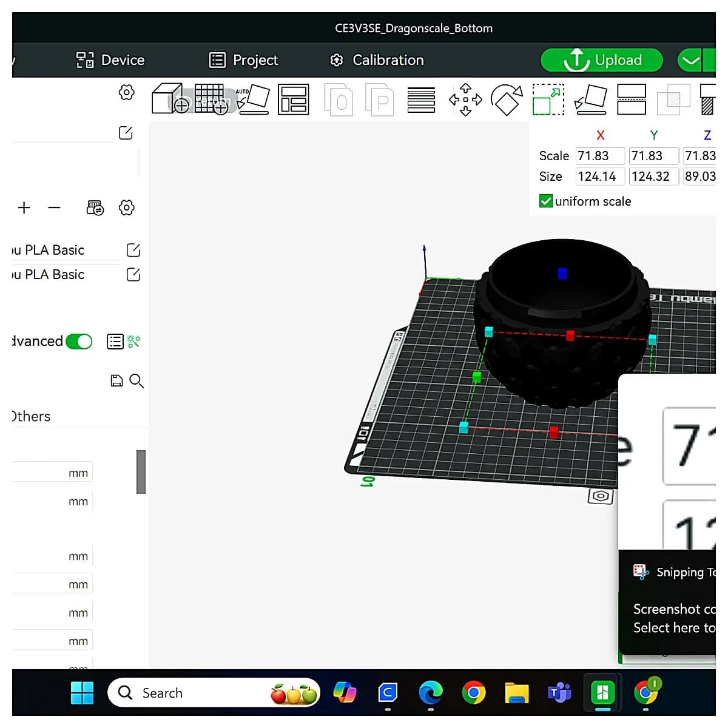Open the Windows Start menu
Screen dimensions: 728x728
(82, 693)
